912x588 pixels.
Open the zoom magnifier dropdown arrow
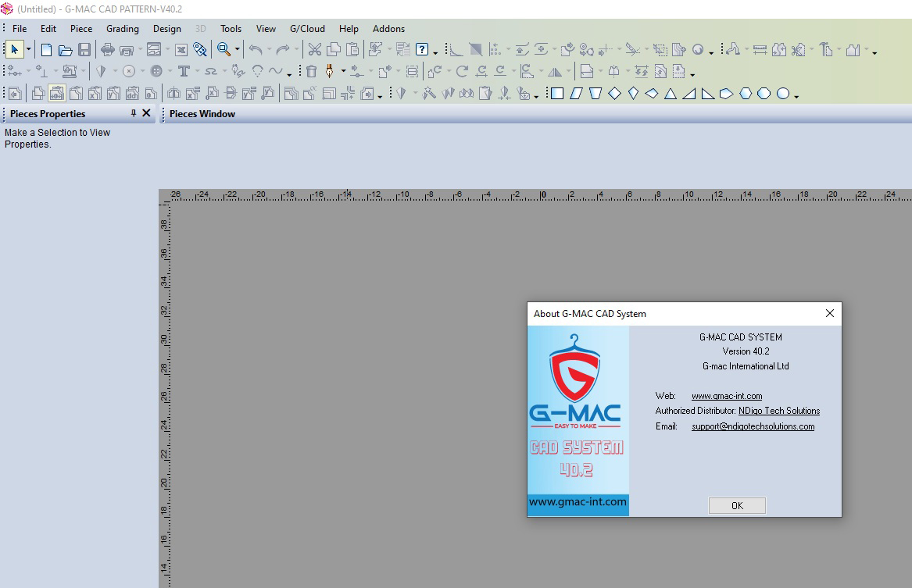point(238,50)
